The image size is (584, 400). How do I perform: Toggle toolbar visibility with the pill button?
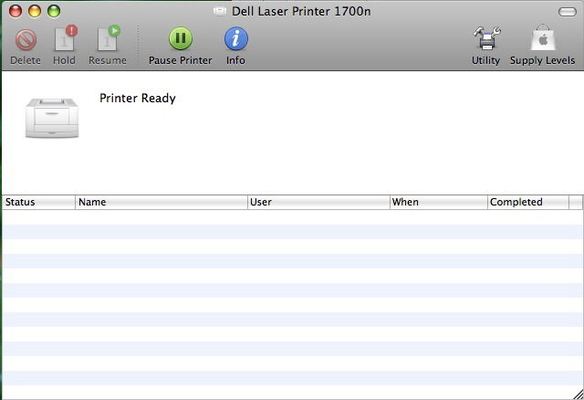(567, 12)
